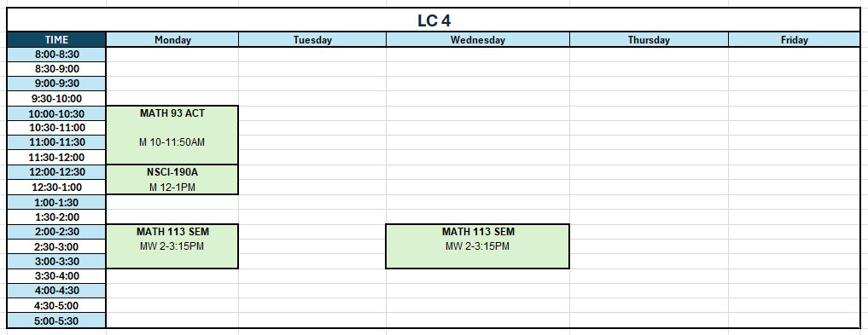Image resolution: width=868 pixels, height=335 pixels.
Task: Select the 12:00-12:30 time cell
Action: click(x=56, y=172)
